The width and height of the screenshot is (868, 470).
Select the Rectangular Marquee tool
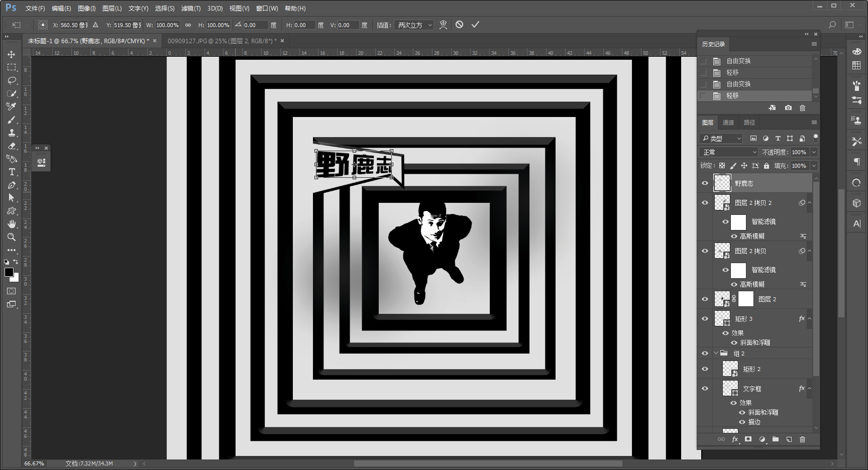click(12, 67)
